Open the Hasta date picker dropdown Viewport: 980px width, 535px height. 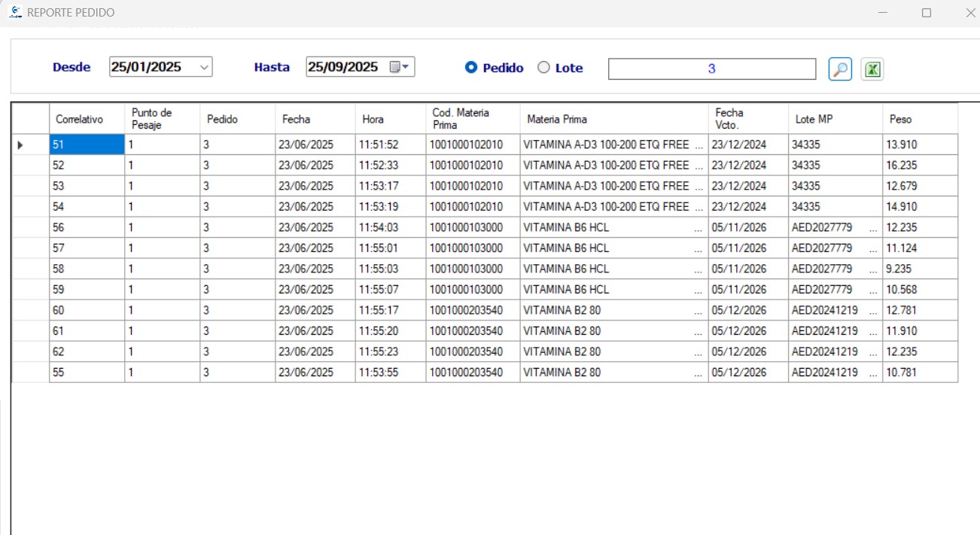[406, 67]
